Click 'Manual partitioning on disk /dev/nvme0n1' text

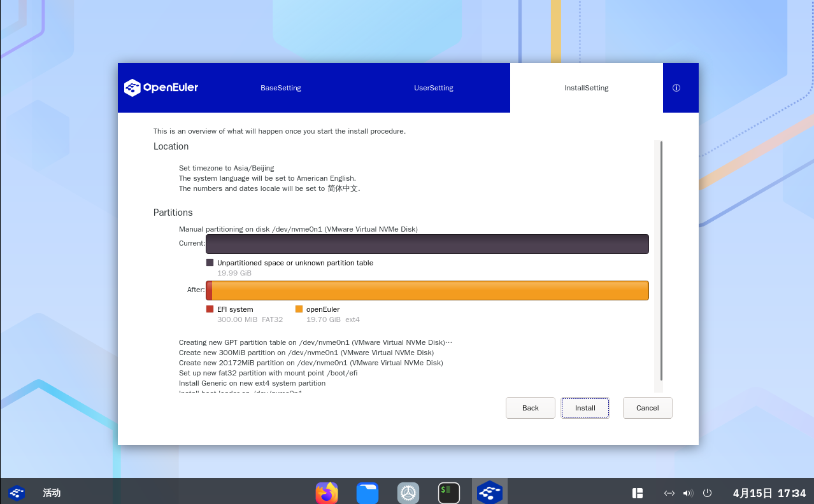[x=298, y=229]
